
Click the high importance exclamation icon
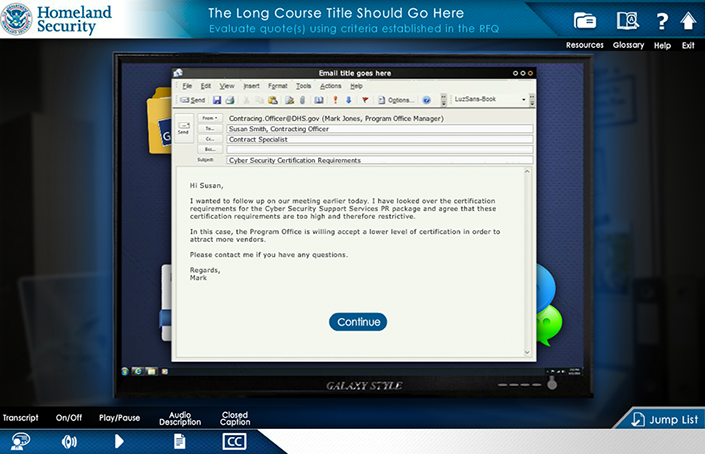pos(335,100)
